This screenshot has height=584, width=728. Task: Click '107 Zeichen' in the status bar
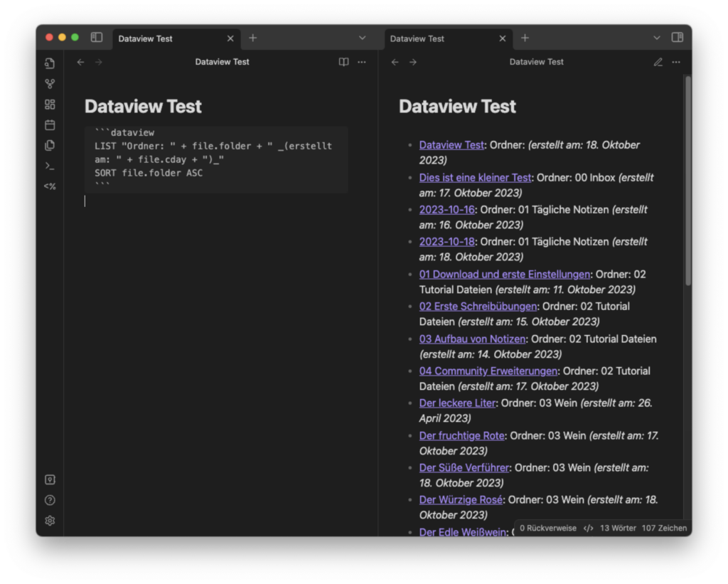click(664, 529)
